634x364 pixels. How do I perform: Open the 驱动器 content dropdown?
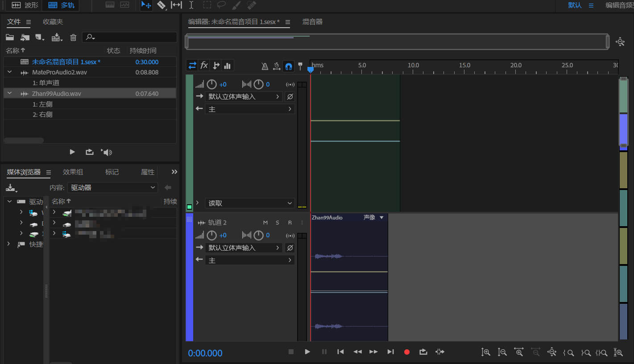pos(112,188)
